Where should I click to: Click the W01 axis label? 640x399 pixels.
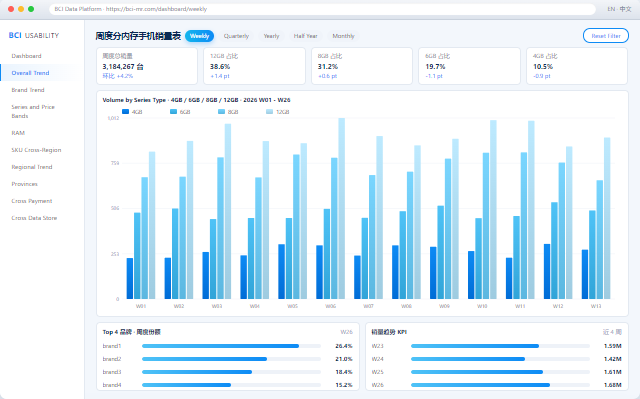[141, 306]
